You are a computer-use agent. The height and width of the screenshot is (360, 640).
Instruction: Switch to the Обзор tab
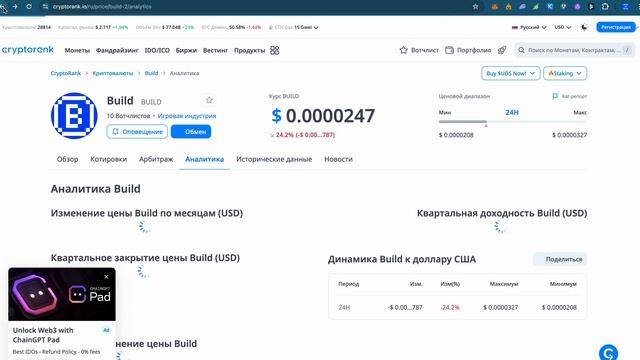67,159
